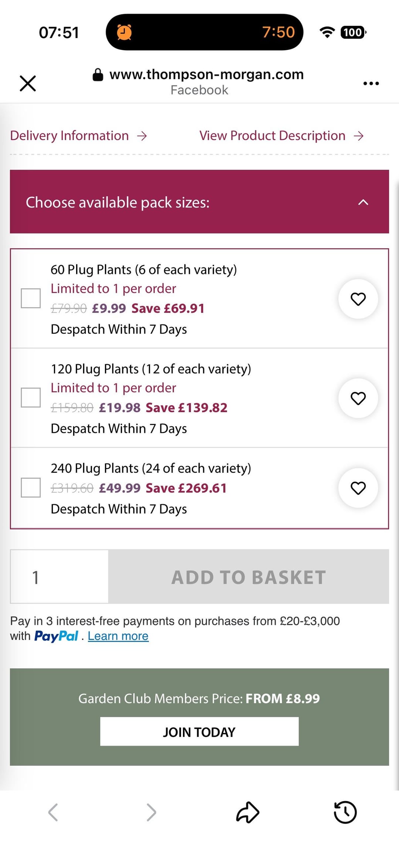Focus the quantity input field

click(x=59, y=577)
